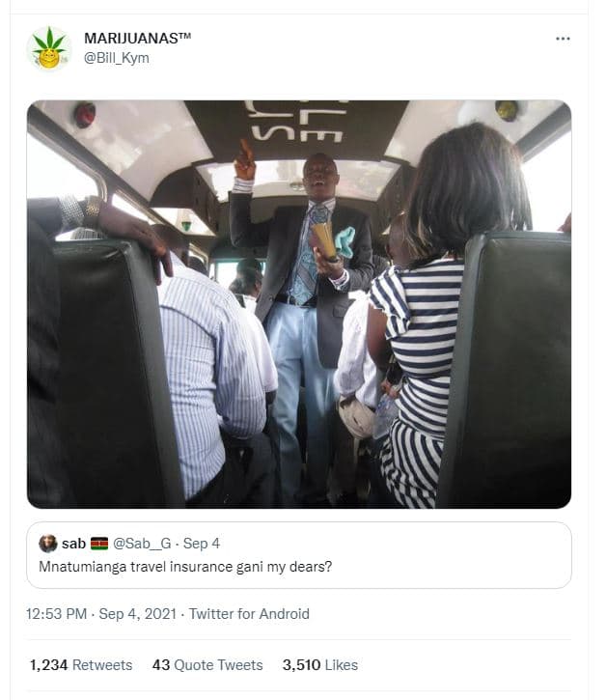The width and height of the screenshot is (606, 700).
Task: View the 1,234 Retweets list
Action: [x=80, y=665]
